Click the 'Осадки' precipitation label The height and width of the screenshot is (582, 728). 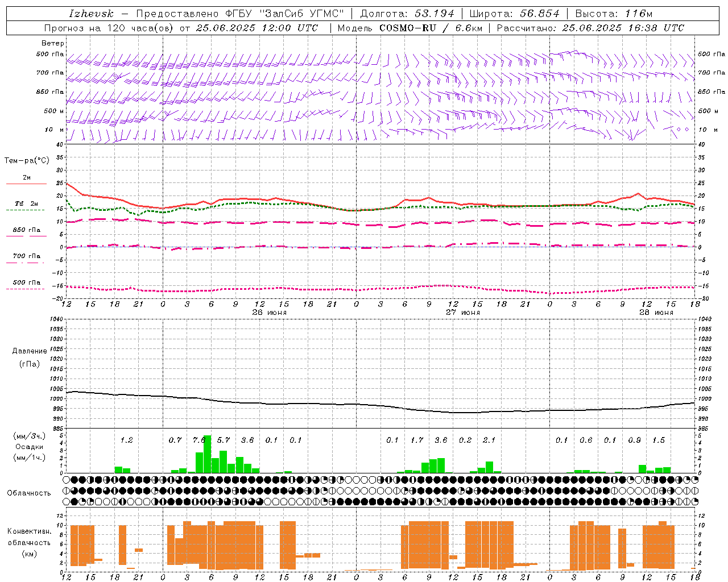coord(29,447)
